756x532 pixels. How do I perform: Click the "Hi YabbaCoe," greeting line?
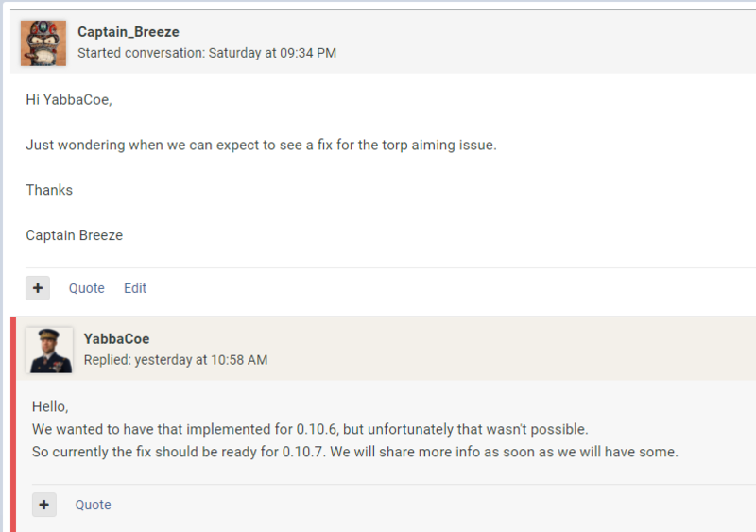click(69, 99)
